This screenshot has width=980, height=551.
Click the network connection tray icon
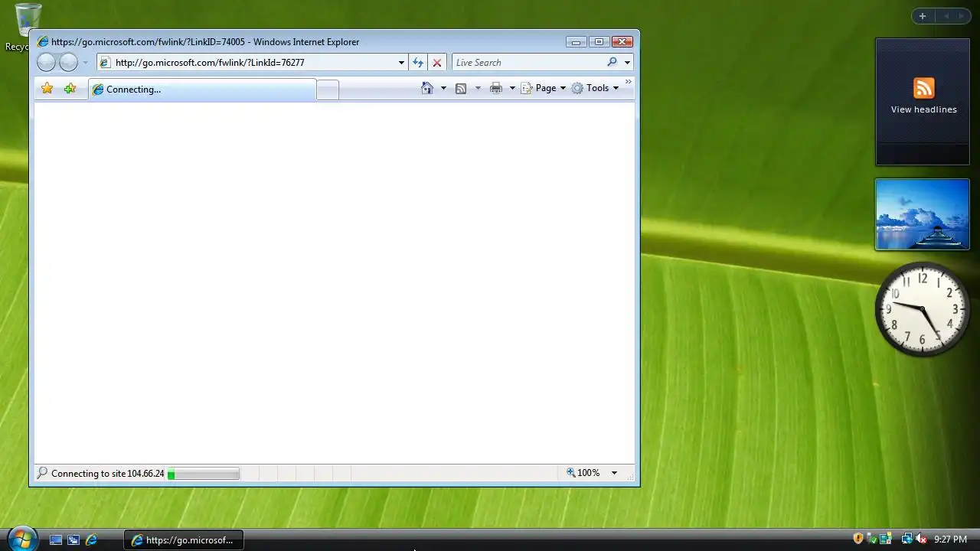coord(906,539)
